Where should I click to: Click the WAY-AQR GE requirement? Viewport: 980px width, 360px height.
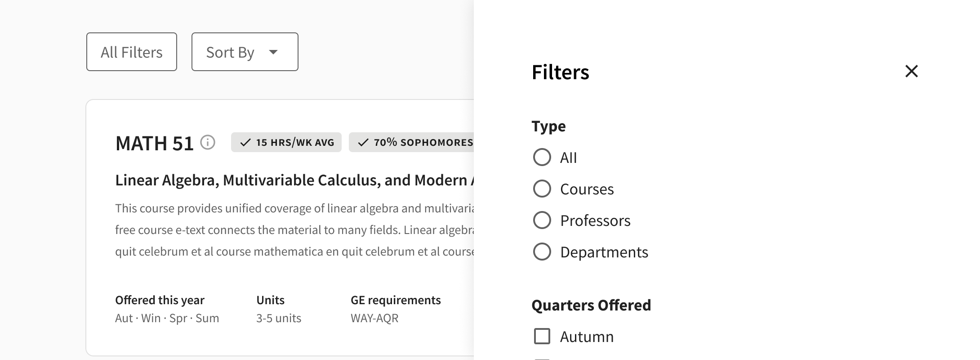click(x=374, y=318)
